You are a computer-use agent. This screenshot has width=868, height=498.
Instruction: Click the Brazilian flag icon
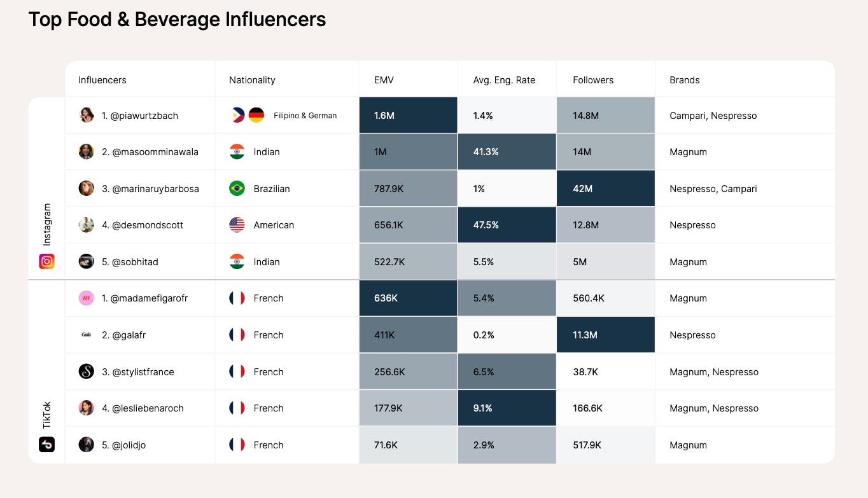point(237,189)
